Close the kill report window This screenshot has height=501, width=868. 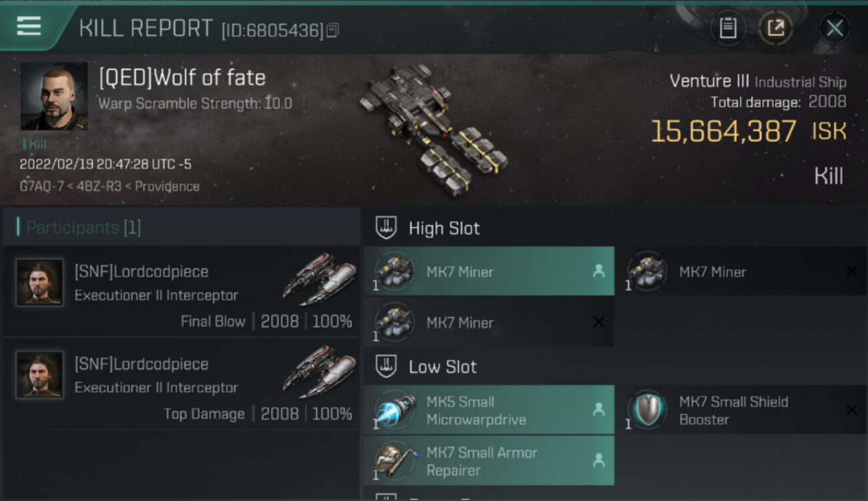coord(834,28)
